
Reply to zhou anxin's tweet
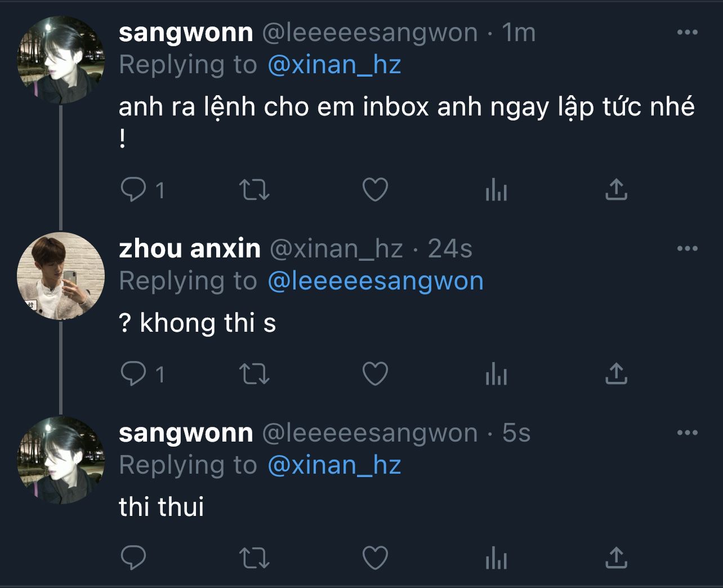click(133, 373)
